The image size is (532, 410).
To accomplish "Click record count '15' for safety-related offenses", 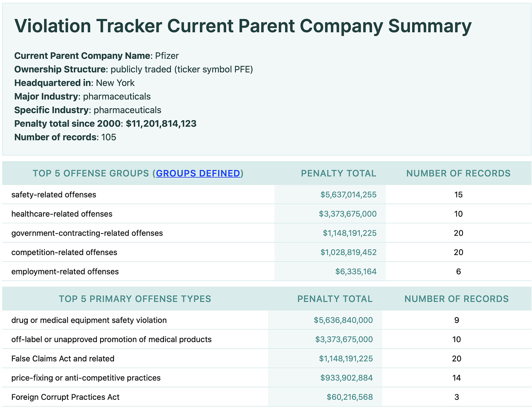I will coord(459,194).
